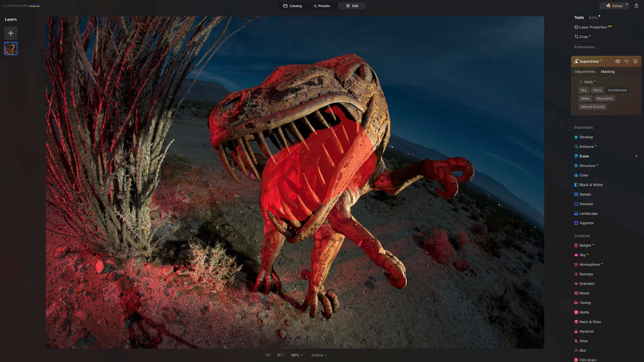Select the Sky mask button
This screenshot has width=644, height=362.
584,90
